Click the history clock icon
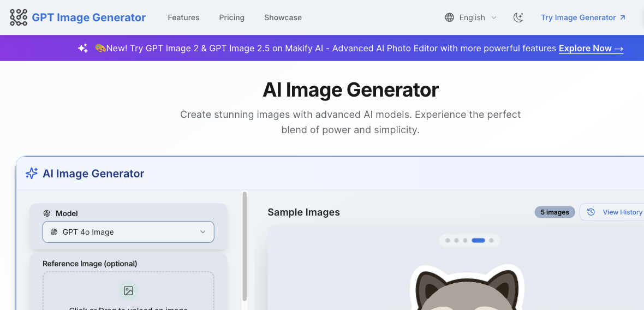Screen dimensions: 644x310 pos(591,212)
